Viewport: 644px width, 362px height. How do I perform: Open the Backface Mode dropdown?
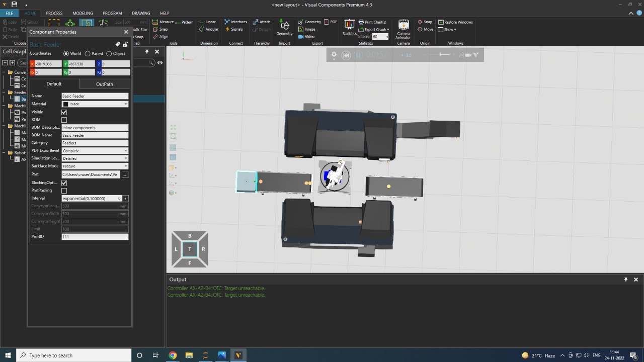(x=125, y=166)
